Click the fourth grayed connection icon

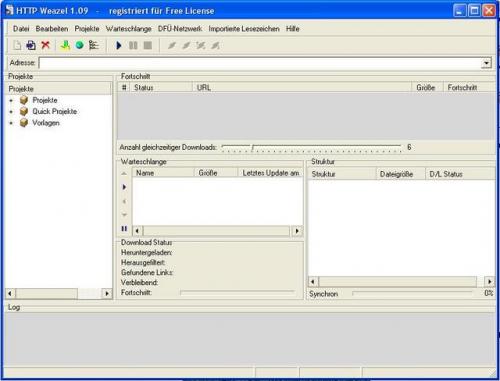(215, 45)
